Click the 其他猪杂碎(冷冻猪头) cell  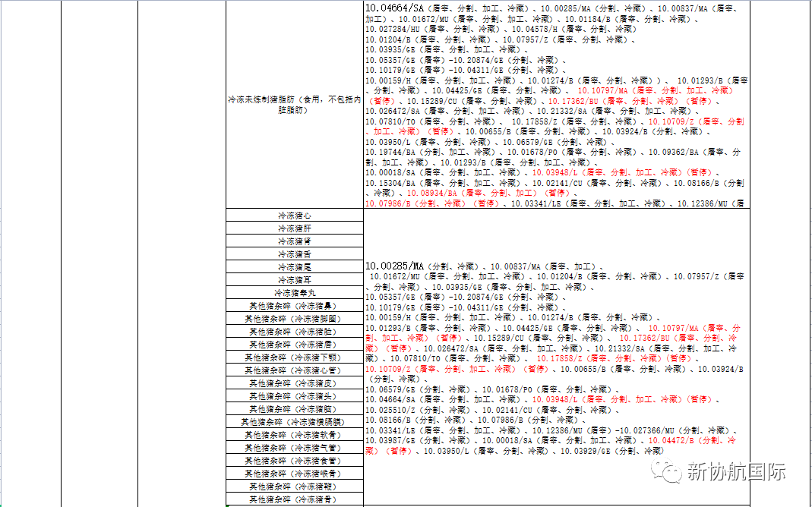pyautogui.click(x=294, y=396)
